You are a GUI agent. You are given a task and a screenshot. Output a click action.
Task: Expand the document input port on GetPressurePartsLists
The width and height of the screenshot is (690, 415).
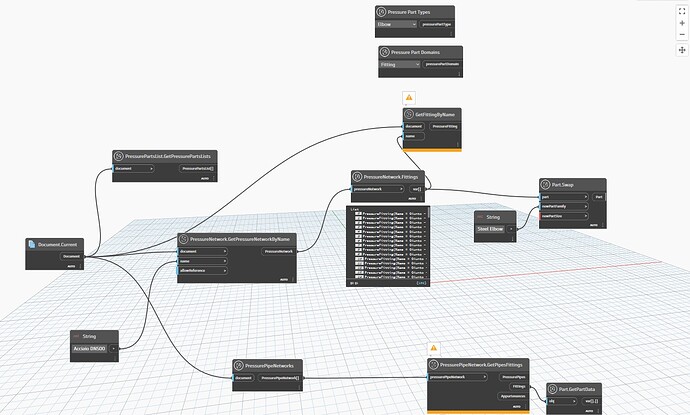(x=151, y=169)
